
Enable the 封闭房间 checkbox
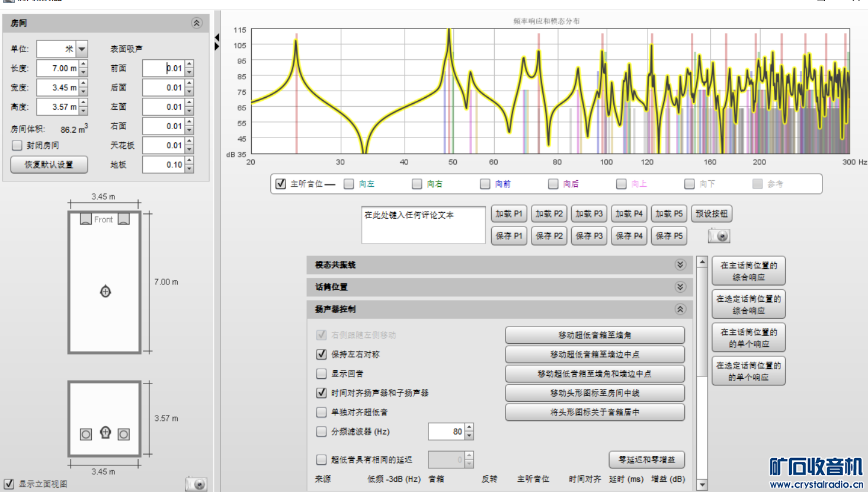(x=17, y=145)
